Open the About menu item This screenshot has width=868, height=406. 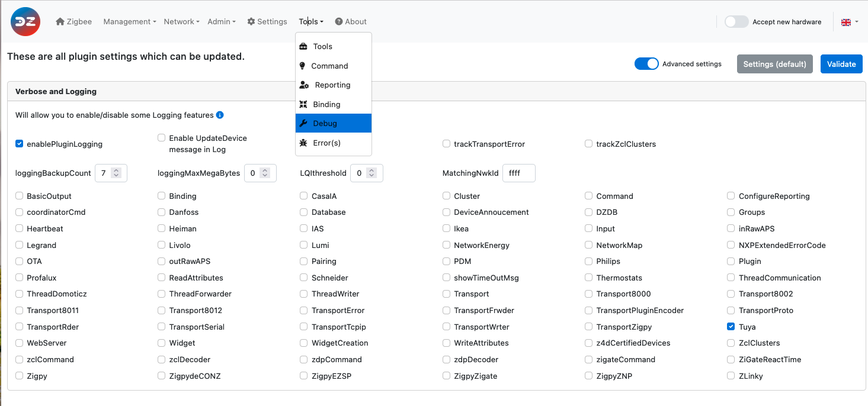click(351, 22)
